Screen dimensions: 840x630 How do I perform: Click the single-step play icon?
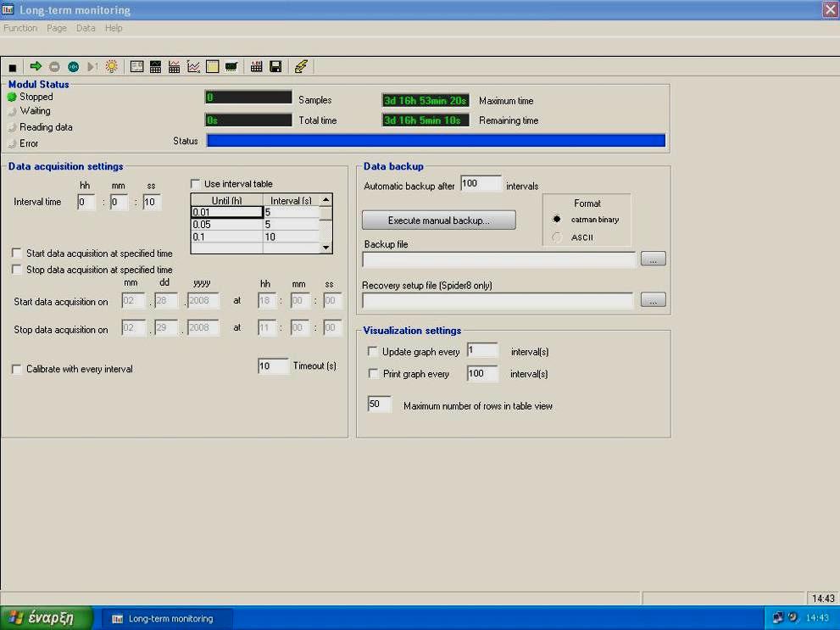pos(92,66)
